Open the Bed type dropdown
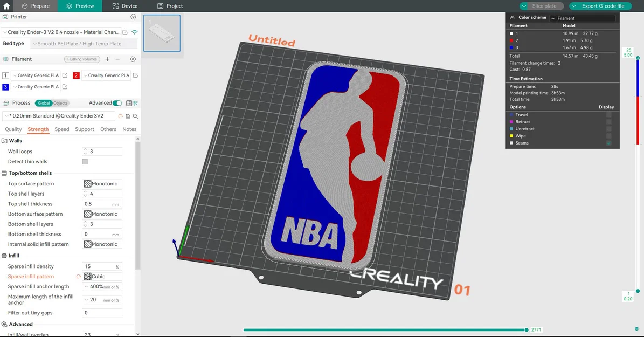This screenshot has width=644, height=337. [84, 44]
